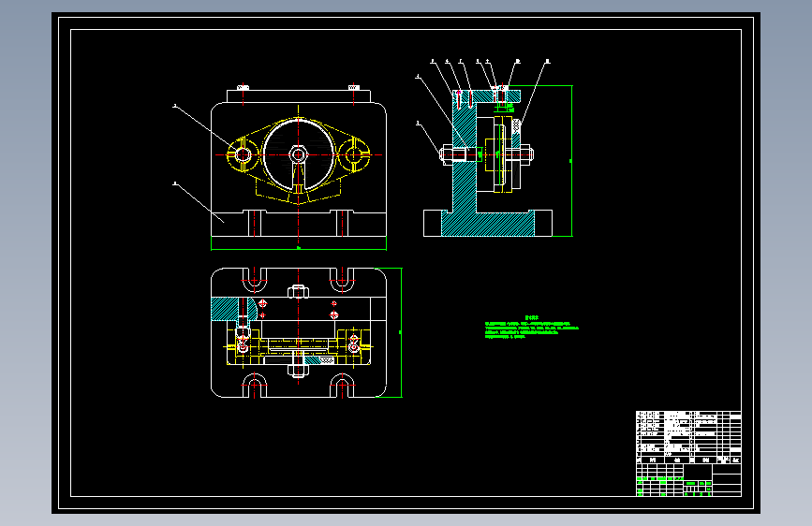This screenshot has width=812, height=526.
Task: Click the green depth dimension beside plan view
Action: pyautogui.click(x=400, y=332)
